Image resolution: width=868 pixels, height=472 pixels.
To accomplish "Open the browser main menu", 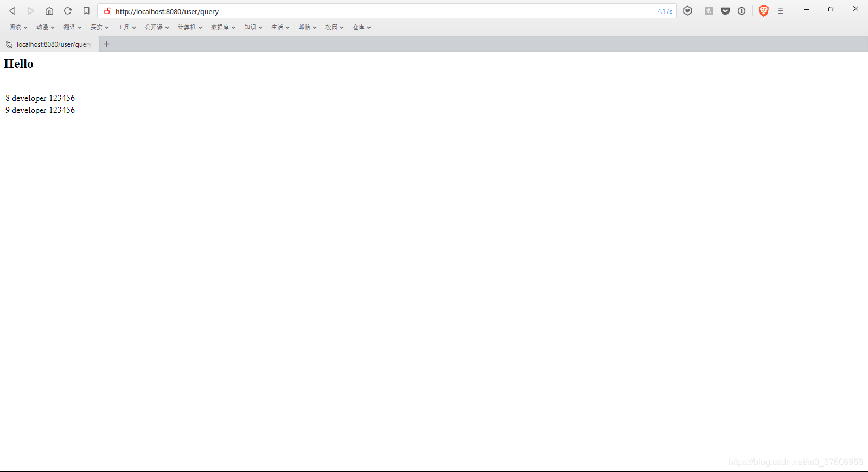I will 781,11.
